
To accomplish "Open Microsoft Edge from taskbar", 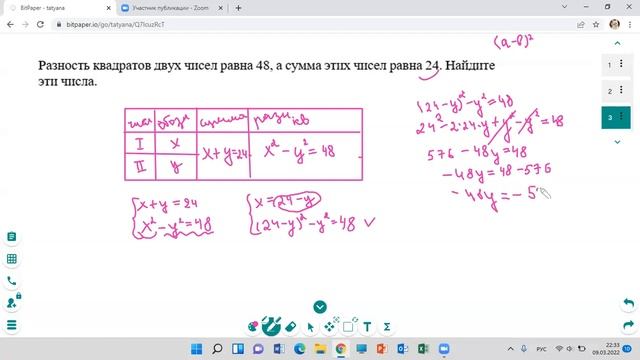I will [300, 349].
